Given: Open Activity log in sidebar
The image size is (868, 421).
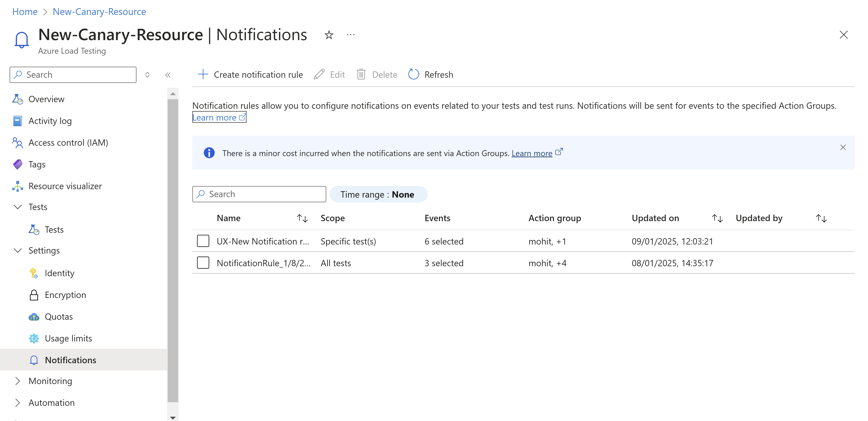Looking at the screenshot, I should (50, 121).
